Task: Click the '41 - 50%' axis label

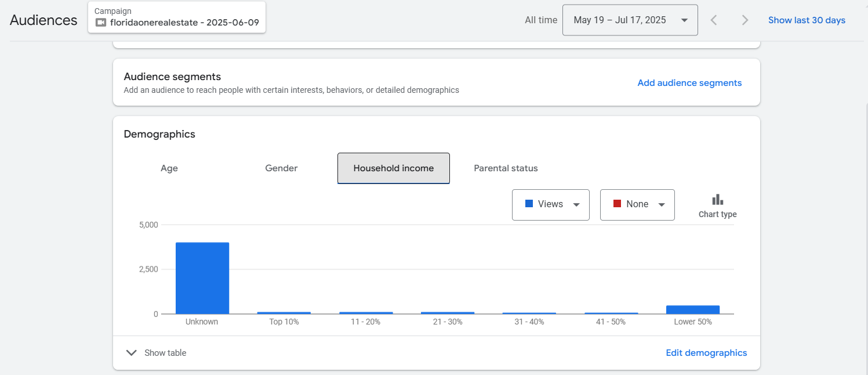Action: pos(611,322)
